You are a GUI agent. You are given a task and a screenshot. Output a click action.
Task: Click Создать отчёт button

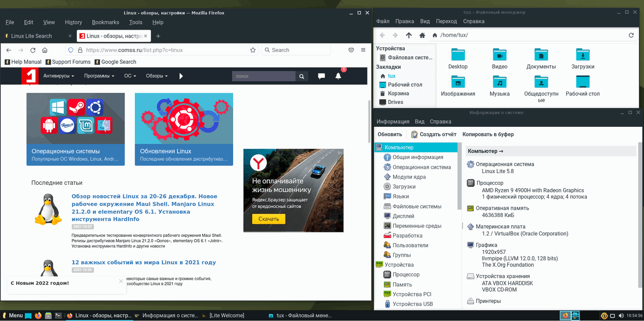point(434,135)
